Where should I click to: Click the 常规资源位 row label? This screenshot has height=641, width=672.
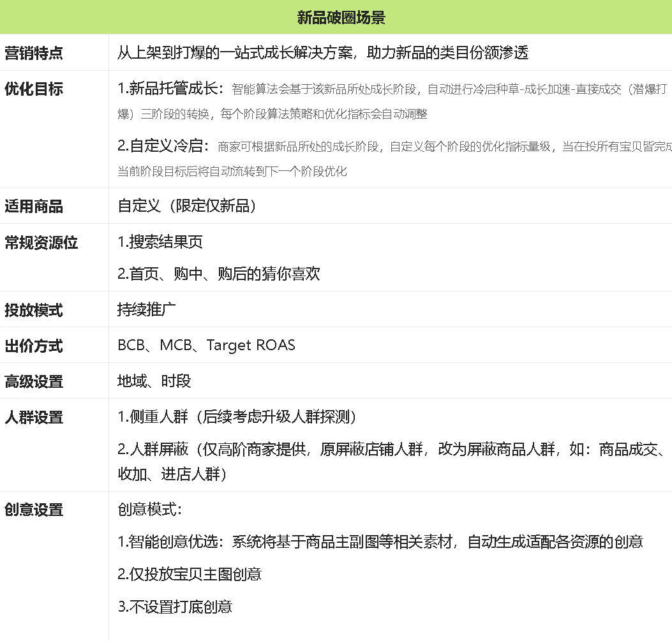tap(41, 243)
